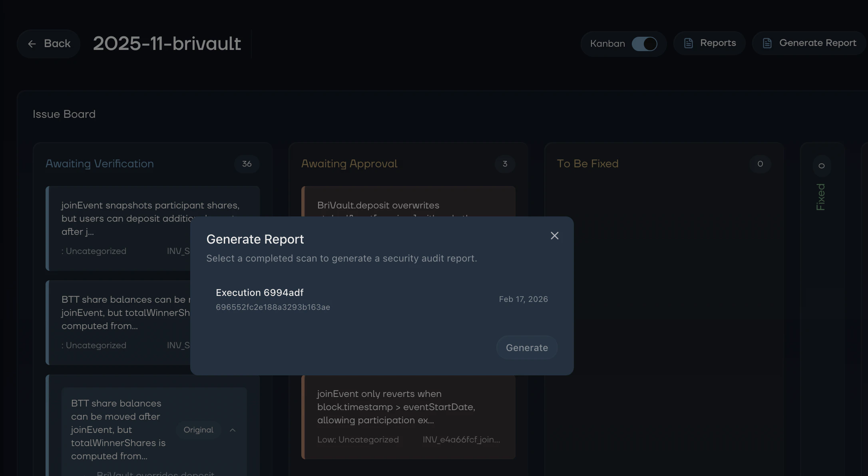Image resolution: width=868 pixels, height=476 pixels.
Task: Click the Feb 17, 2026 date in dialog
Action: coord(524,299)
